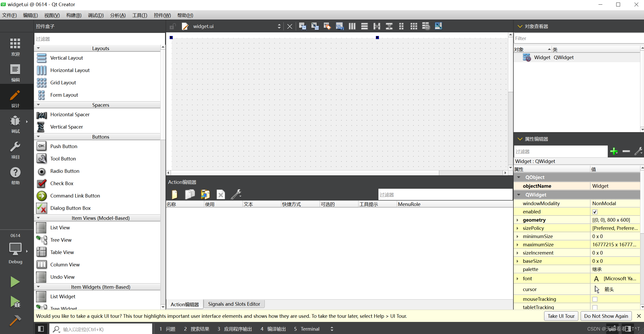644x334 pixels.
Task: Expand the geometry property row
Action: pos(518,220)
